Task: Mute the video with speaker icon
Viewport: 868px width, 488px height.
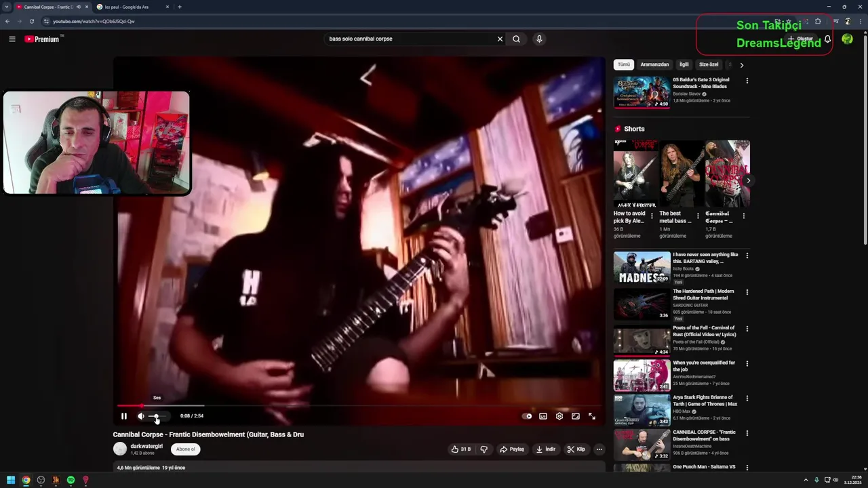Action: tap(141, 416)
